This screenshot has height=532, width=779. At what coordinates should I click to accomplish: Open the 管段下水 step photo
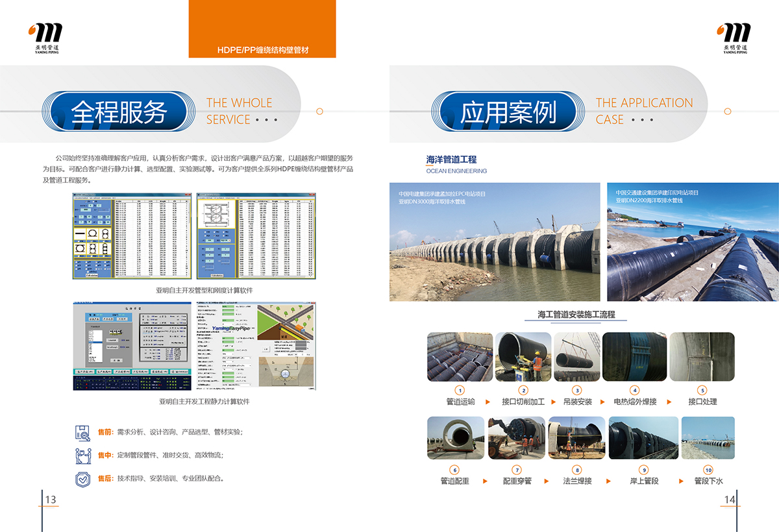tap(708, 438)
